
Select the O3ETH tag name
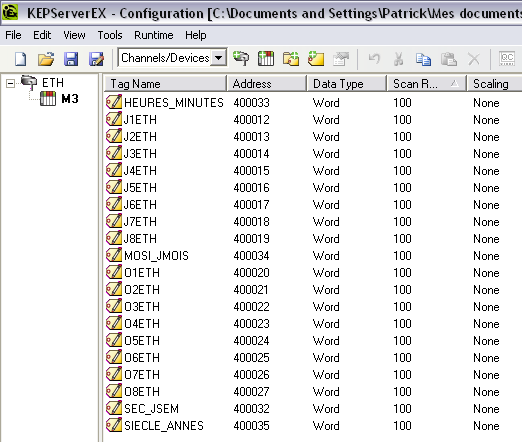point(142,307)
